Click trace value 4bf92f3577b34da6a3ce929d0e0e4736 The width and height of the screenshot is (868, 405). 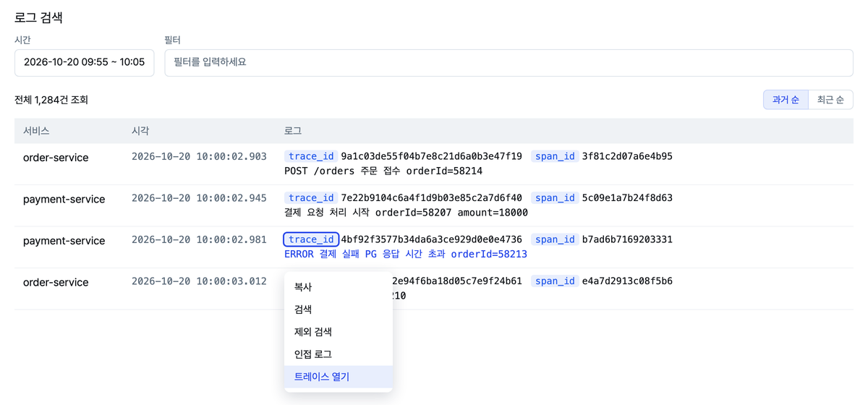[x=431, y=239]
